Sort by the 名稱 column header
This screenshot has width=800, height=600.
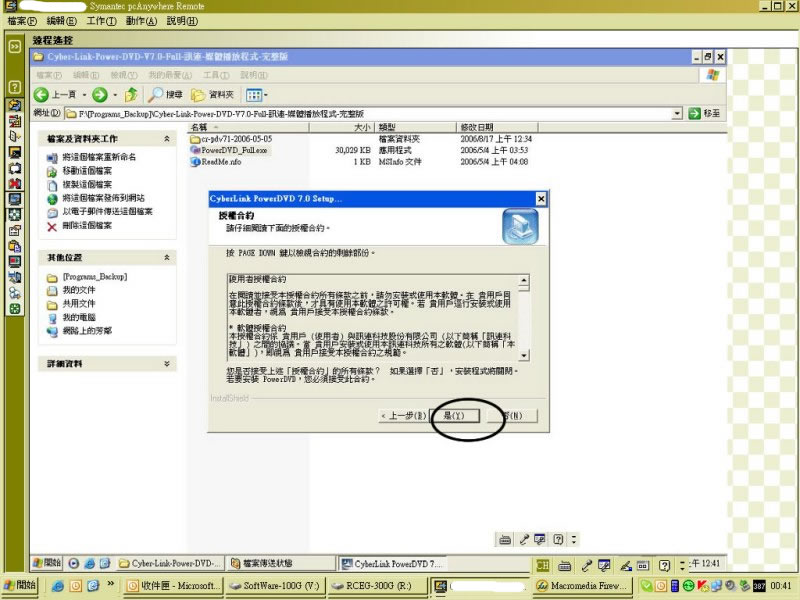coord(248,127)
